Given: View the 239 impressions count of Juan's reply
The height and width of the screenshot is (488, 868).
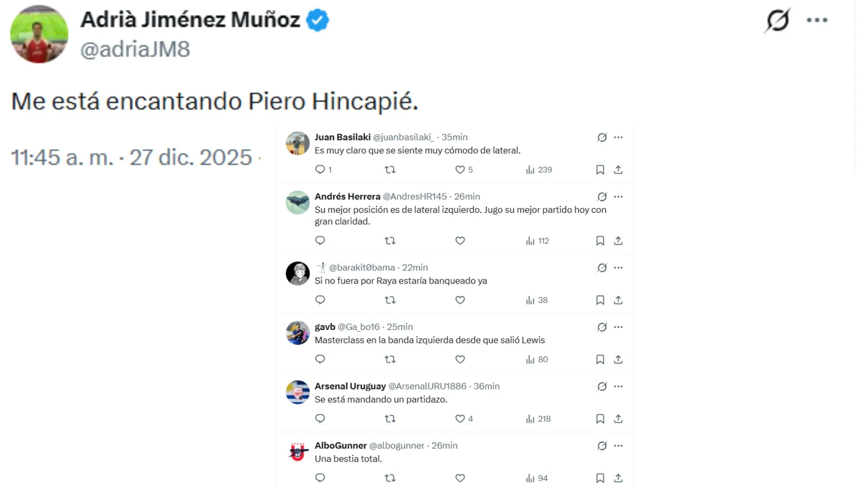Looking at the screenshot, I should (539, 169).
